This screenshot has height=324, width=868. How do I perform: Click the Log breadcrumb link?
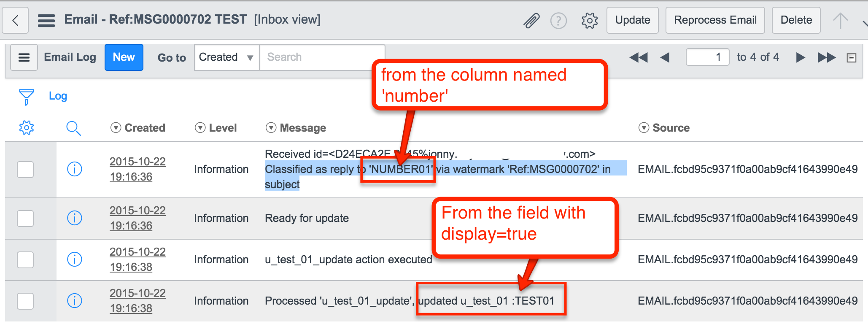(x=58, y=96)
